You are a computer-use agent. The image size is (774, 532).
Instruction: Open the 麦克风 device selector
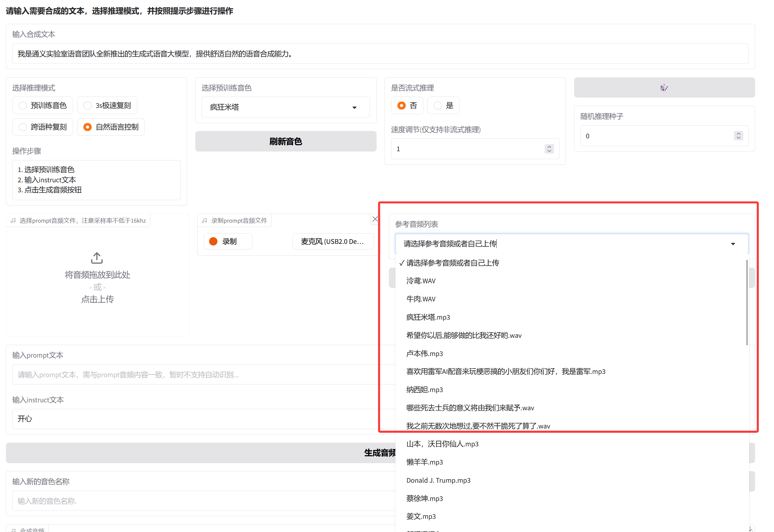333,241
